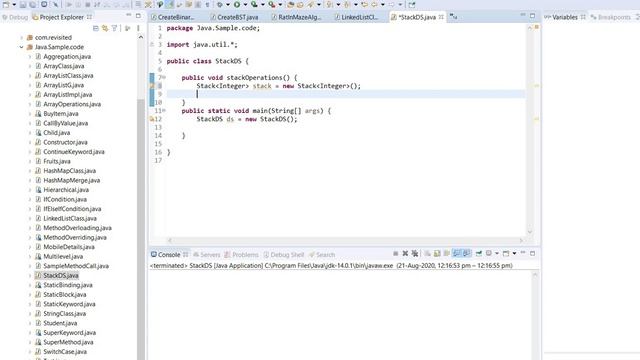Image resolution: width=640 pixels, height=360 pixels.
Task: Click Pin Console icon
Action: tap(479, 253)
